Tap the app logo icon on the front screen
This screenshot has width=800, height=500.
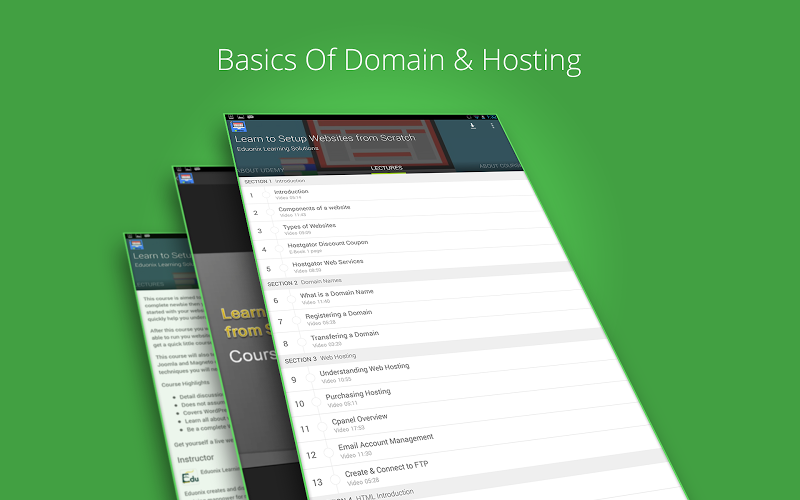pos(238,127)
